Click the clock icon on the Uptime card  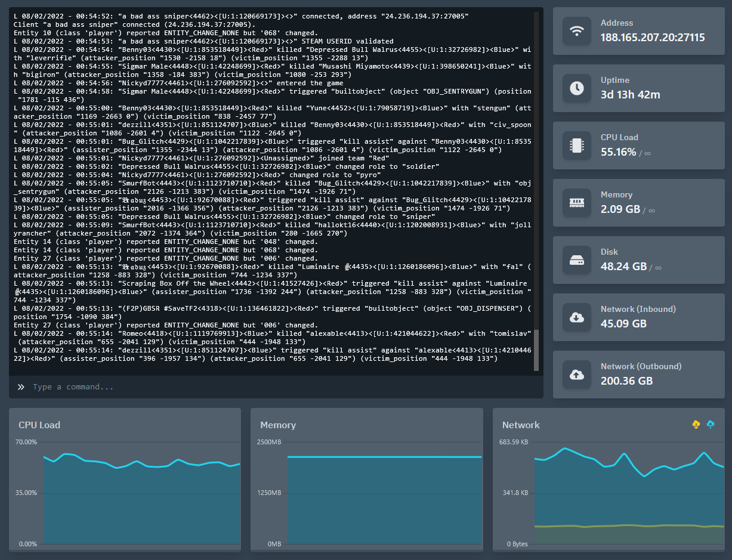pos(577,88)
